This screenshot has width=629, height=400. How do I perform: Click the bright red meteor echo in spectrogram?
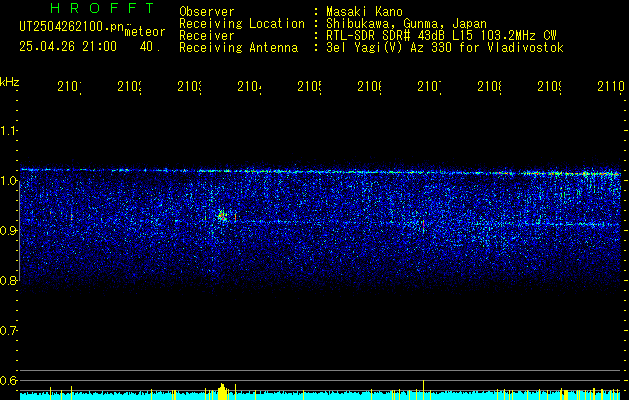[222, 216]
